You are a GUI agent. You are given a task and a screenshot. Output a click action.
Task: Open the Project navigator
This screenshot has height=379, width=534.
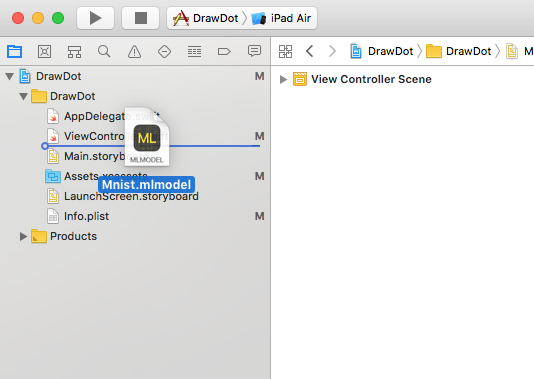pos(15,52)
